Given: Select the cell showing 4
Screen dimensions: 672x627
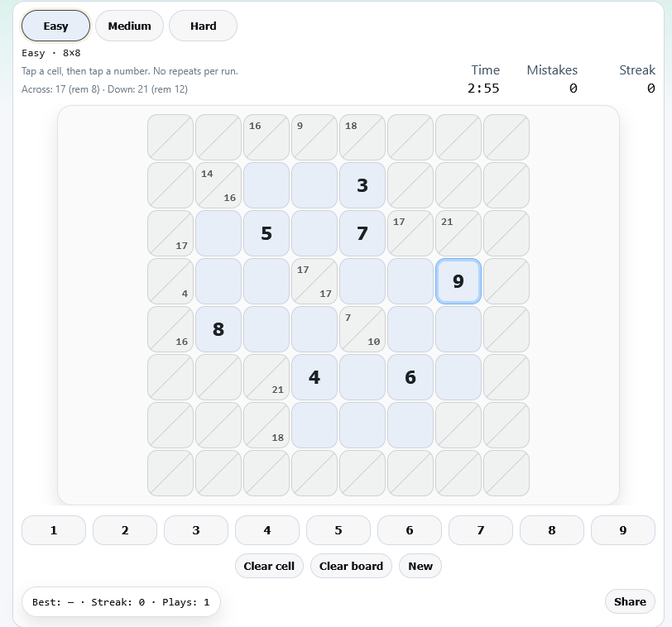Looking at the screenshot, I should point(314,377).
